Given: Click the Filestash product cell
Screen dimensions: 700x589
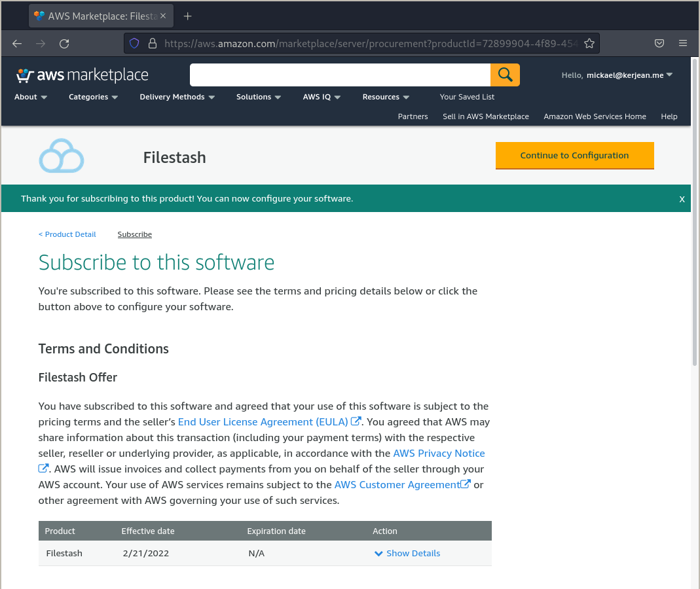Looking at the screenshot, I should pos(64,553).
